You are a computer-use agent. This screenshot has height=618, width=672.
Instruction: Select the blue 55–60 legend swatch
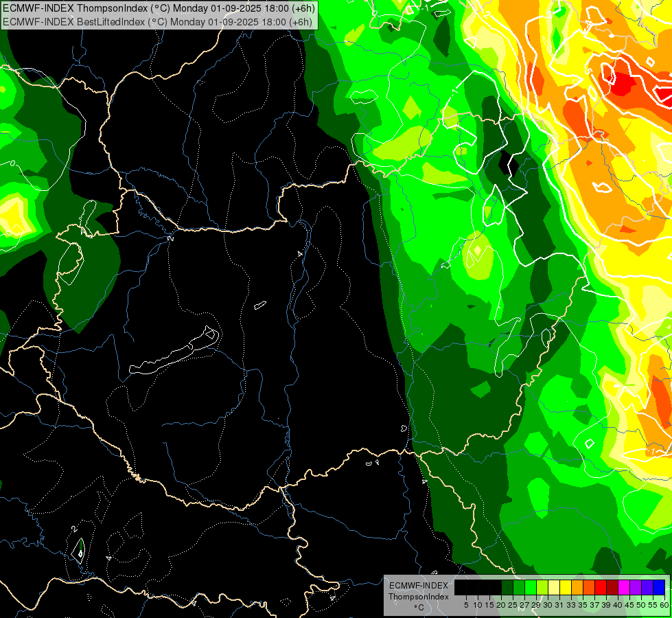(x=659, y=587)
